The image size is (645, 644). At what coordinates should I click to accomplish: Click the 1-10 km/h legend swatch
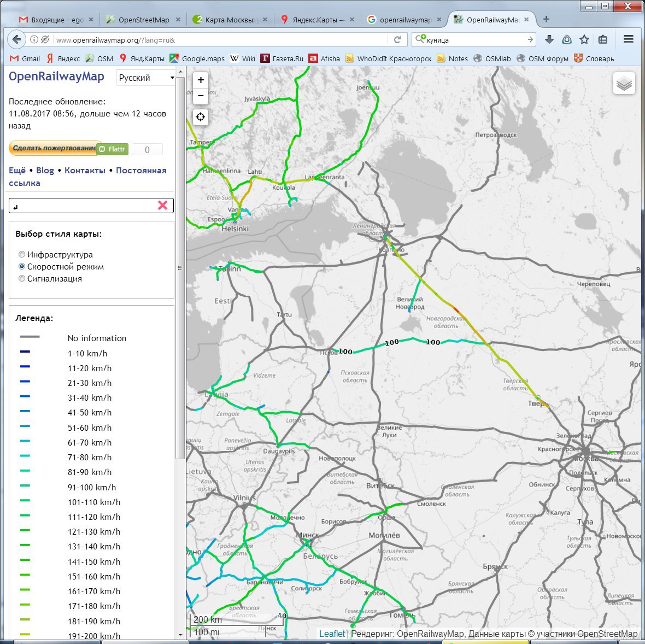(25, 352)
